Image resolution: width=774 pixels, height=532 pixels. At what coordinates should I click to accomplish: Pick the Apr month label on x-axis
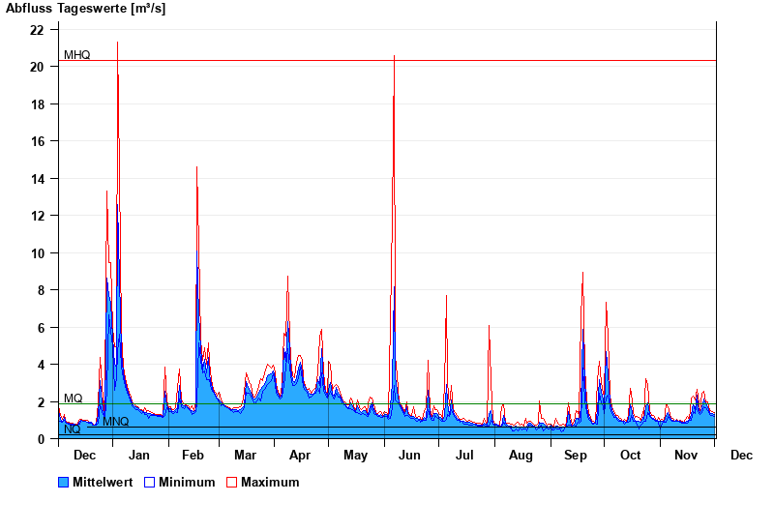[300, 456]
